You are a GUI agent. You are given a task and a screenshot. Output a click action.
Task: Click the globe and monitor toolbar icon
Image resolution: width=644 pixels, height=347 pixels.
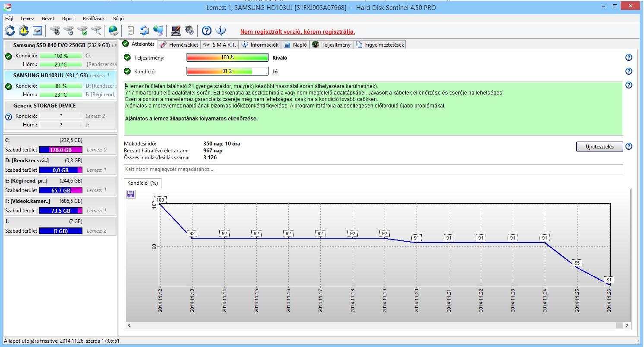coord(158,31)
